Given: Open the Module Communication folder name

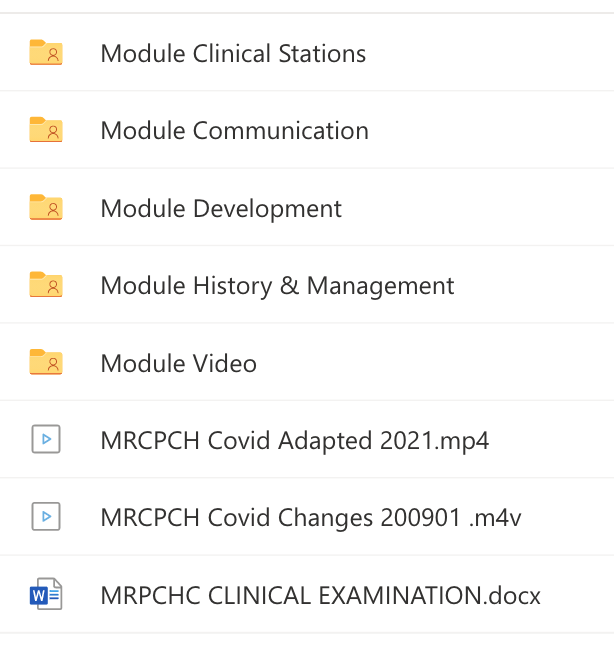Looking at the screenshot, I should [x=234, y=130].
